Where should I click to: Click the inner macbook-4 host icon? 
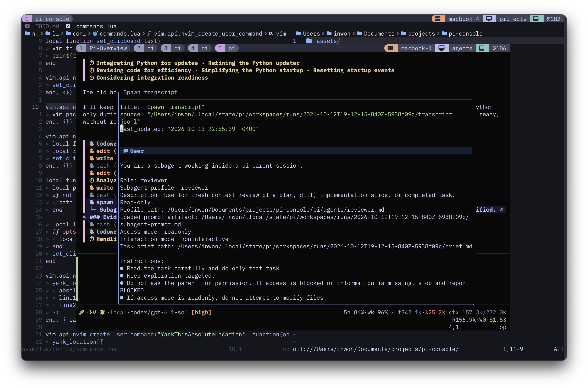(x=390, y=48)
